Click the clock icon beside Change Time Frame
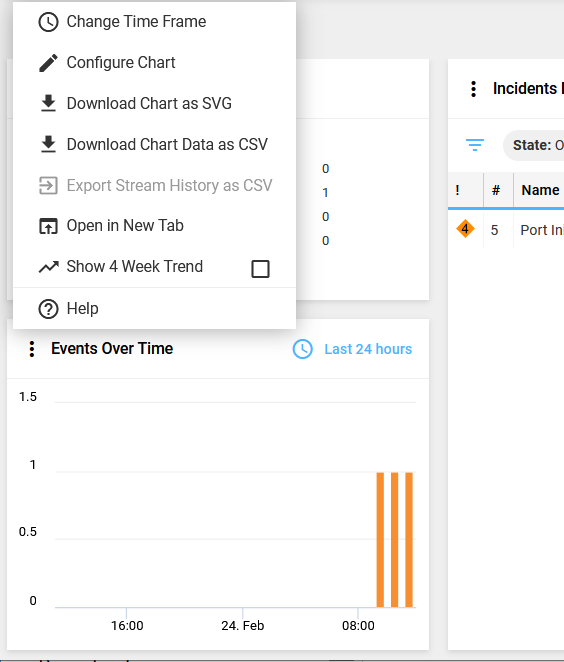This screenshot has height=662, width=564. [x=48, y=22]
